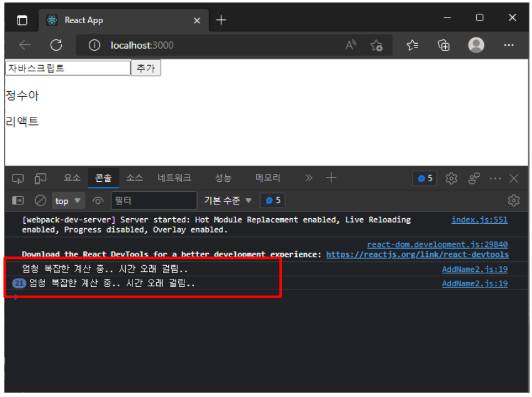Open react-dom.development.js:29840 source link
This screenshot has width=532, height=397.
click(438, 244)
